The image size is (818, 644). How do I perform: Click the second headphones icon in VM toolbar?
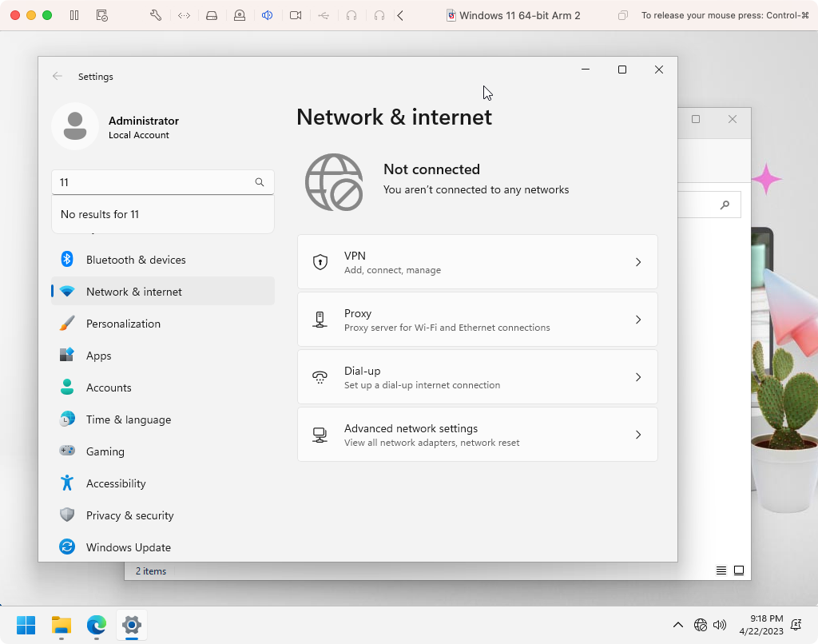click(x=379, y=15)
